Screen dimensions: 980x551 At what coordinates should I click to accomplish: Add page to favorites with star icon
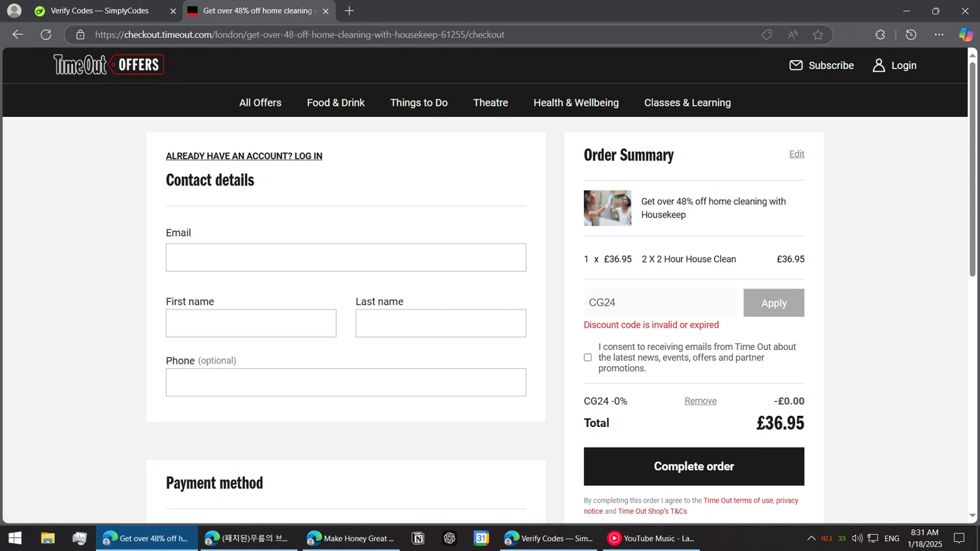[x=818, y=35]
